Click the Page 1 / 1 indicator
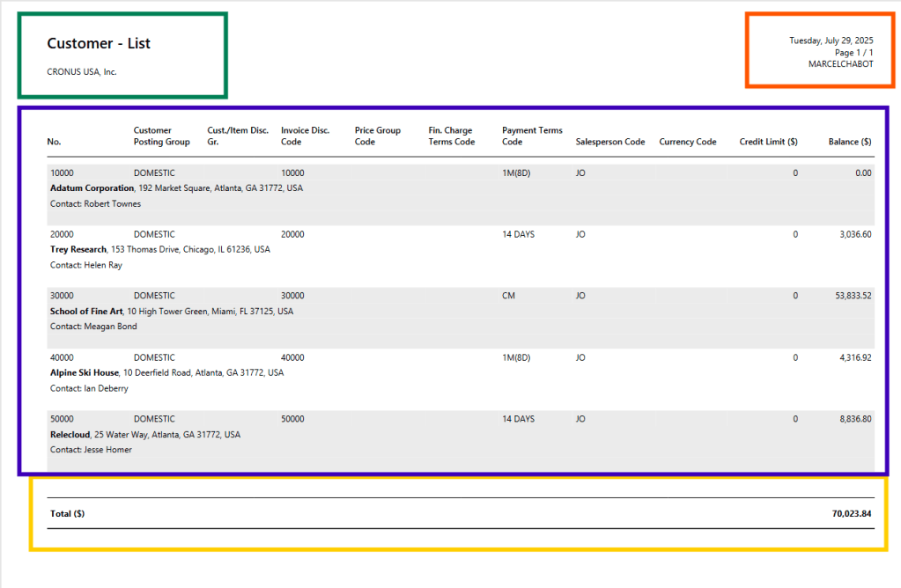 pos(853,53)
